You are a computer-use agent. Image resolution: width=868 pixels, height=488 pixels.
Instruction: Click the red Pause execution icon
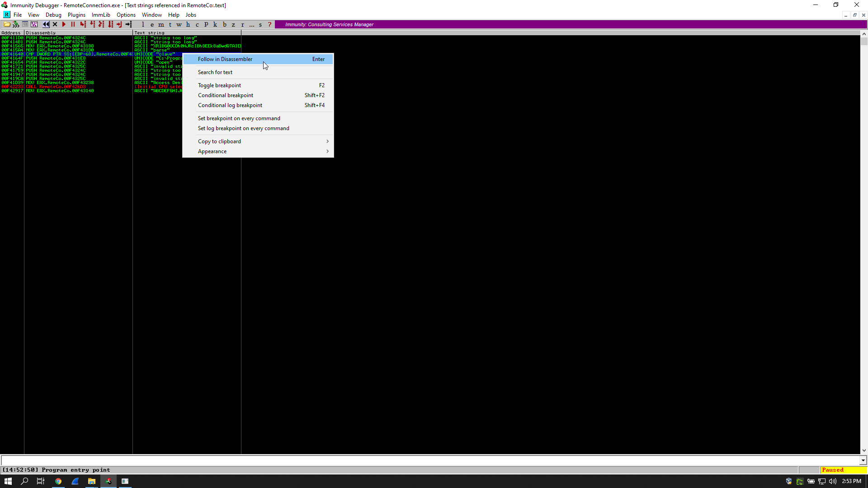click(x=73, y=24)
